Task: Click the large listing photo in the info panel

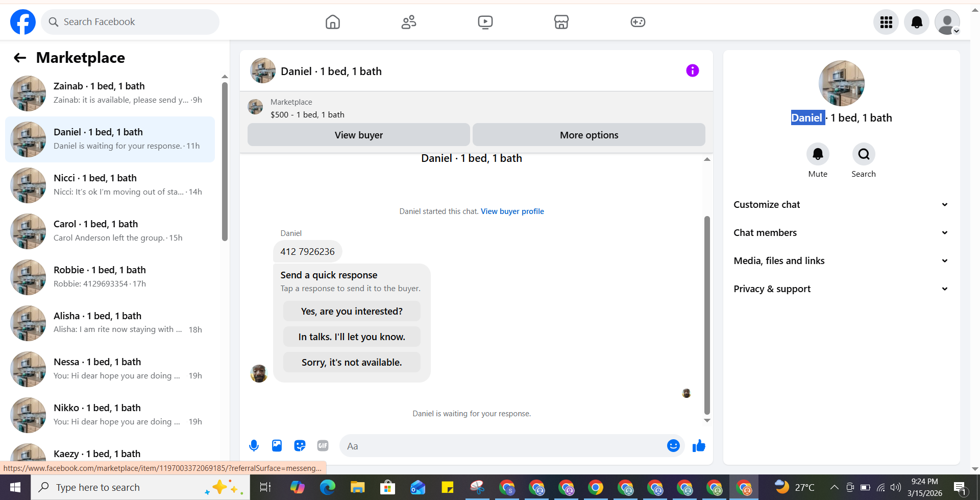Action: (842, 83)
